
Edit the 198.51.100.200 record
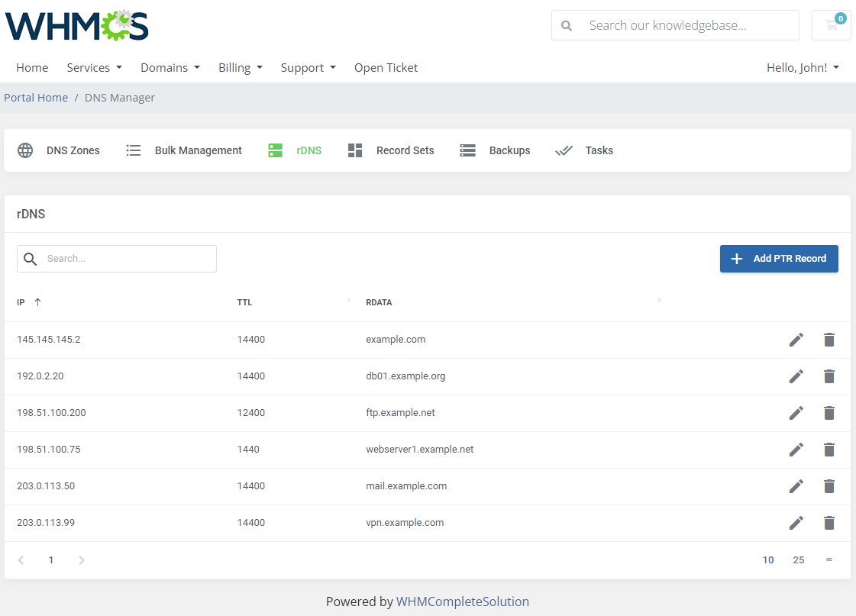tap(796, 412)
